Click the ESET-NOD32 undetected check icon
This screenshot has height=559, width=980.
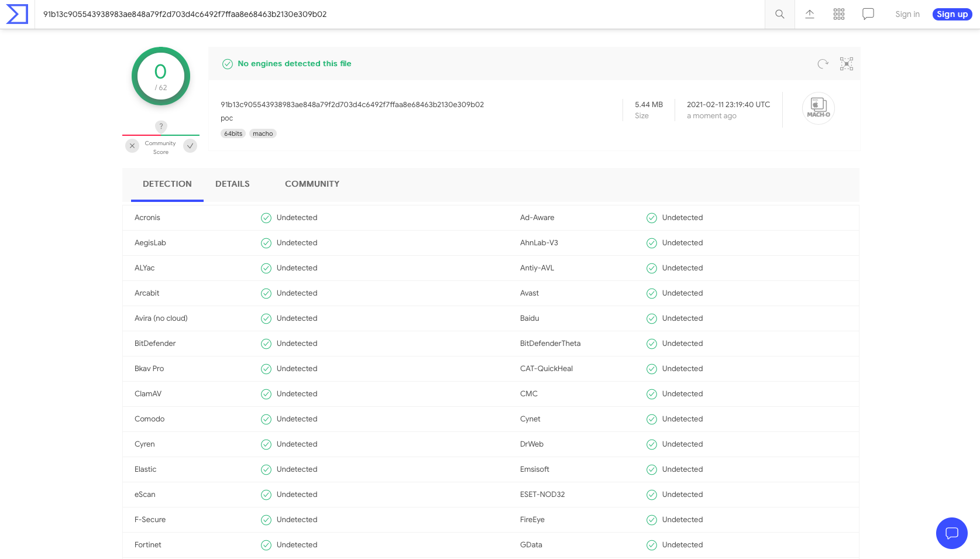[652, 495]
